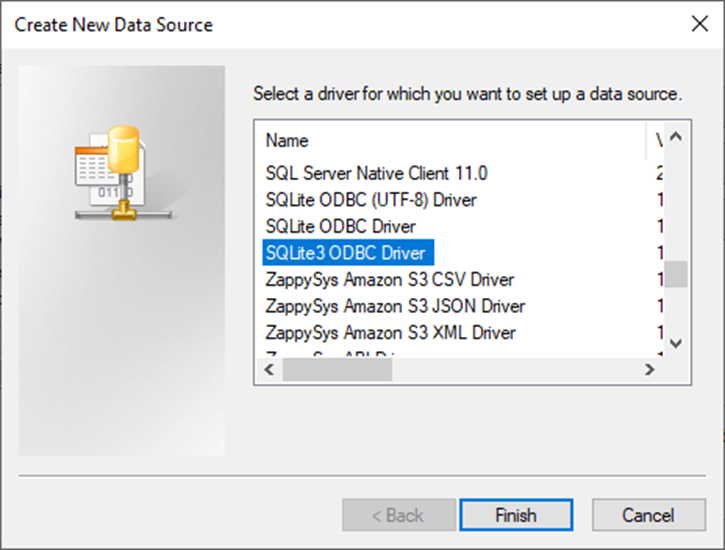This screenshot has height=550, width=725.
Task: Choose the SQLite ODBC Driver item
Action: (x=340, y=226)
